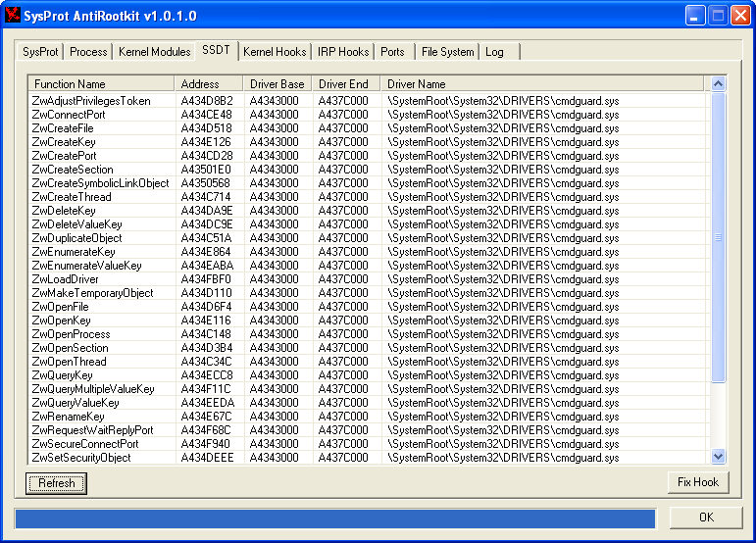Select the ZwAdjustPrivilegesToken row
Viewport: 756px width, 543px height.
(367, 101)
